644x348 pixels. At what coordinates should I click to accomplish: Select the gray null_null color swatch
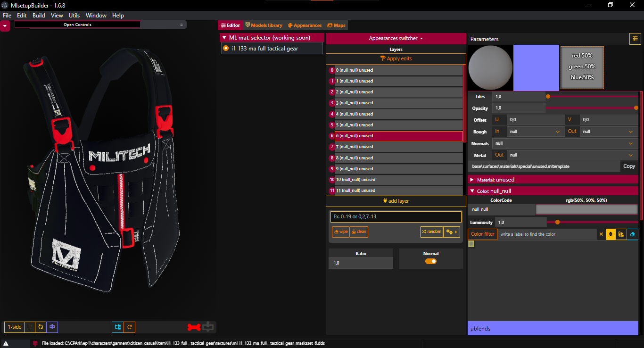pos(471,244)
